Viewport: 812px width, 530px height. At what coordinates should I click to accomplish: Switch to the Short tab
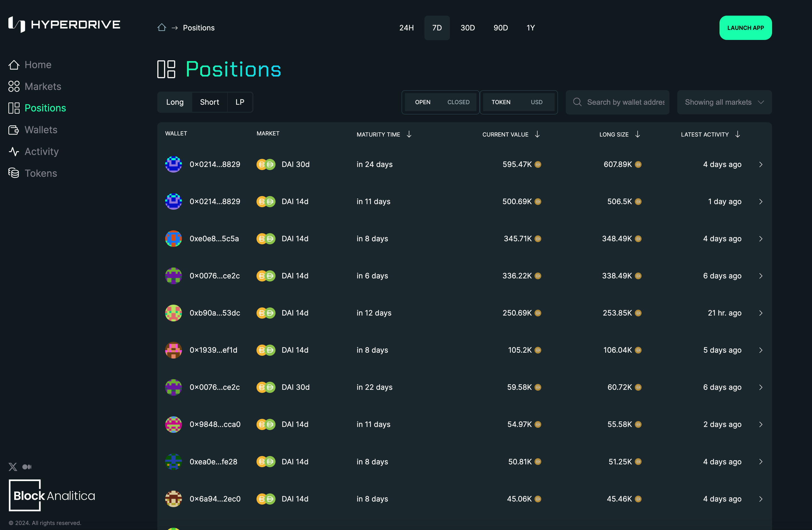(x=209, y=102)
